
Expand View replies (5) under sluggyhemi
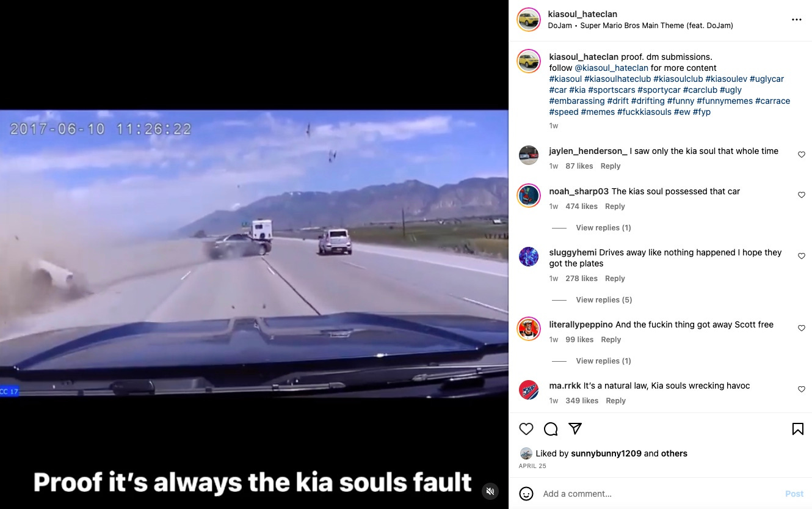click(x=604, y=300)
